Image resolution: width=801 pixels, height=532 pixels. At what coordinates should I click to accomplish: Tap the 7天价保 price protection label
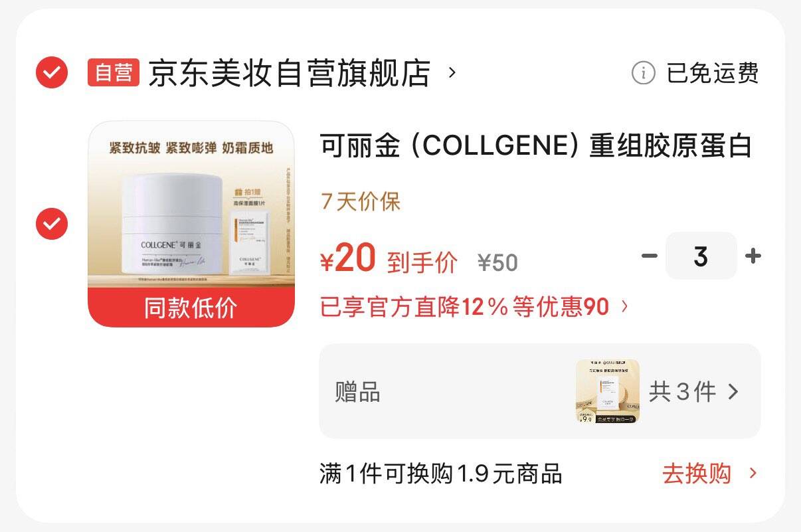click(x=361, y=201)
